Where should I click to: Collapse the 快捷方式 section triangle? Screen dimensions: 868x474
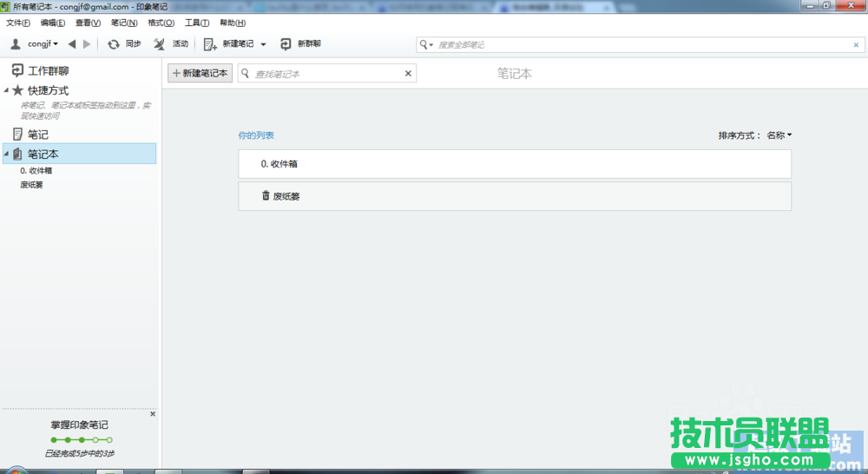pyautogui.click(x=6, y=90)
